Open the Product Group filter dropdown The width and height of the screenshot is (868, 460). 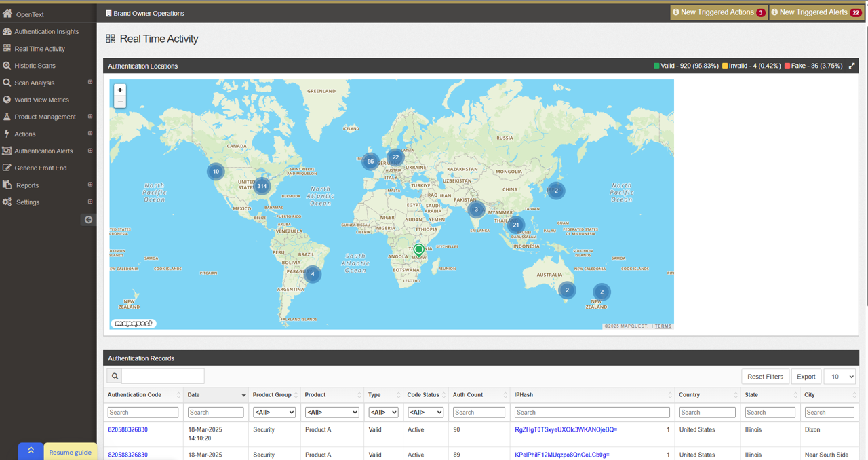click(274, 413)
